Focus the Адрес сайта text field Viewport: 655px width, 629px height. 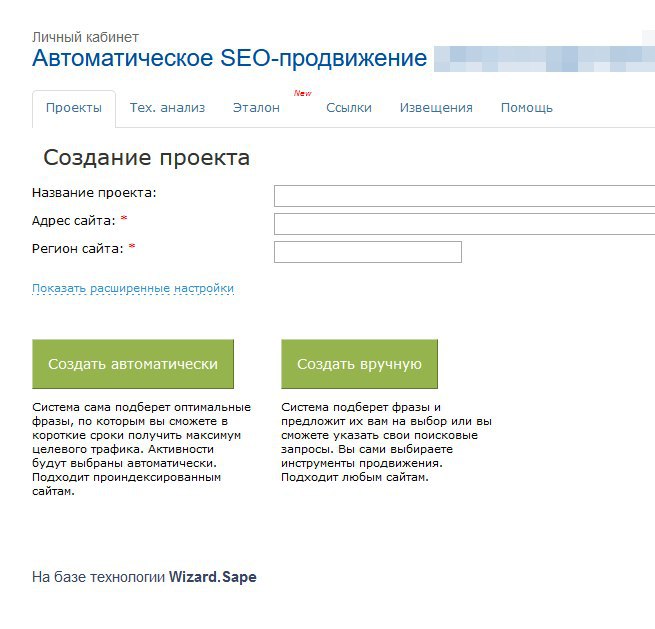point(464,224)
